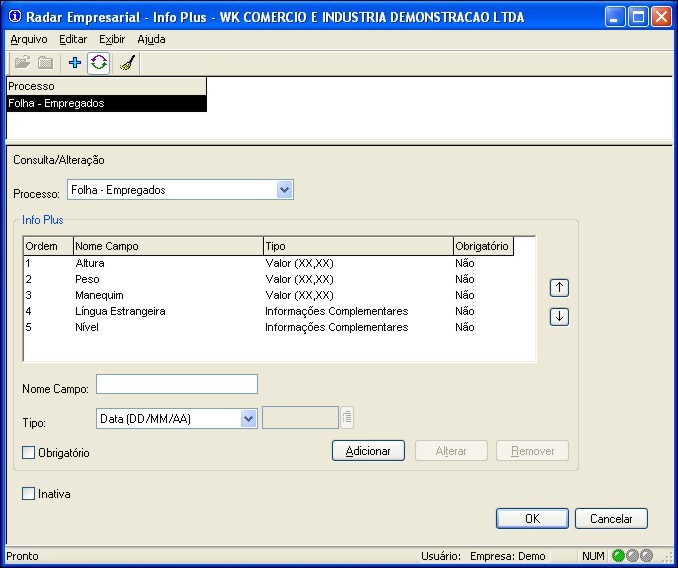Open the Tipo dropdown list
The height and width of the screenshot is (568, 678).
249,418
